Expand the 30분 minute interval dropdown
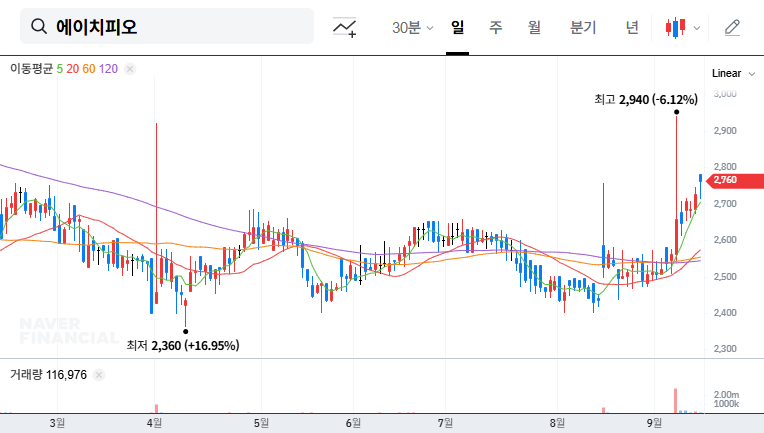764x433 pixels. [x=412, y=28]
